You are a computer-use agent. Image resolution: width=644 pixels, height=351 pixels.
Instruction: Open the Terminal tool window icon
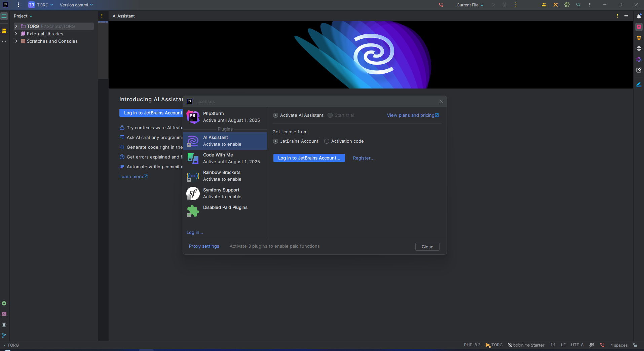point(4,314)
